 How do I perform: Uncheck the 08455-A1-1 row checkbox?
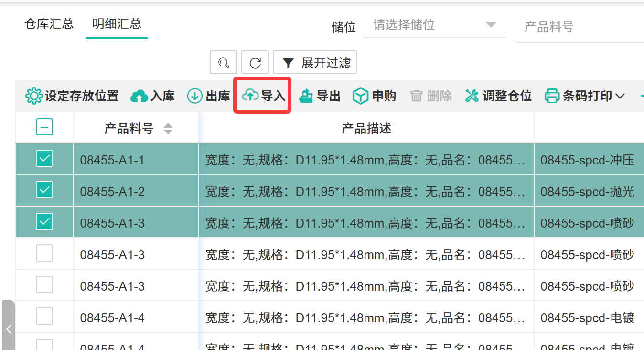[x=44, y=159]
